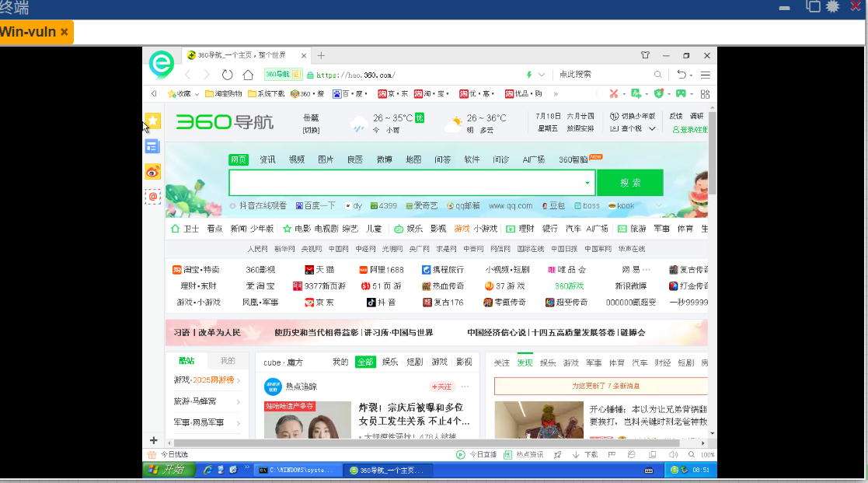Image resolution: width=868 pixels, height=483 pixels.
Task: Click the page horizontal scrollbar
Action: 427,443
